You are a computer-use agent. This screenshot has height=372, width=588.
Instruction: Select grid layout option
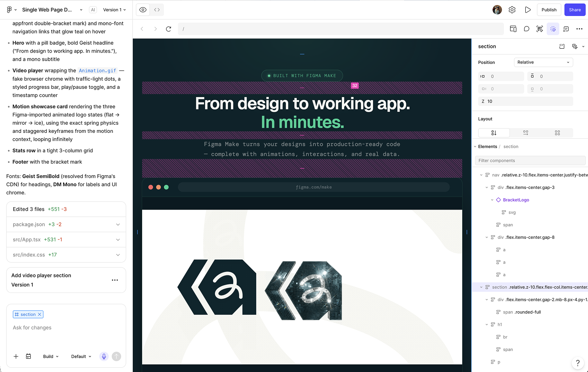click(557, 133)
